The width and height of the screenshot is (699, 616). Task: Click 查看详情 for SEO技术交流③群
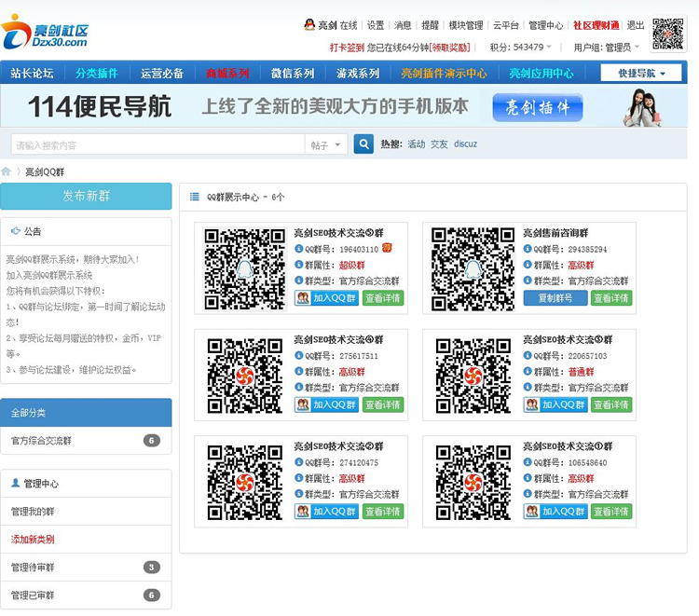coord(611,404)
